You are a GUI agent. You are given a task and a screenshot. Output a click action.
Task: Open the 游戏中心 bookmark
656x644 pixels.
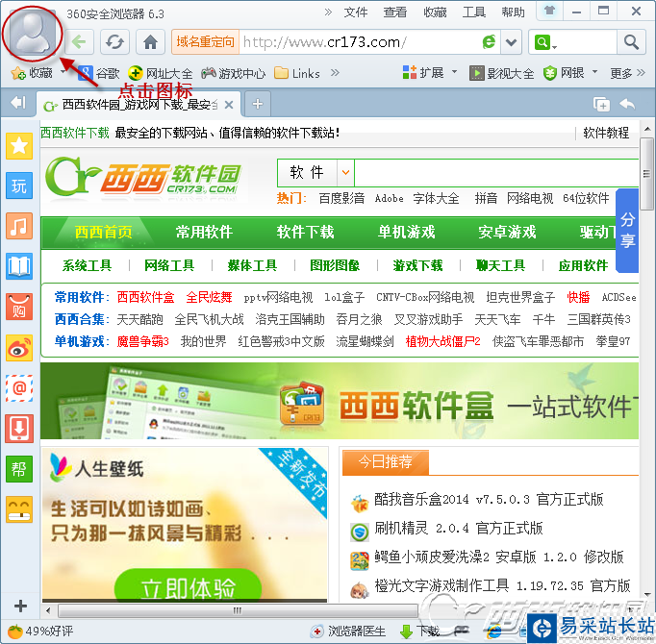pyautogui.click(x=233, y=73)
